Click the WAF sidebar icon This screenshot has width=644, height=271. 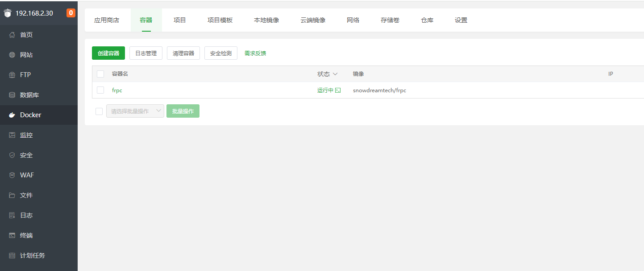click(x=12, y=175)
